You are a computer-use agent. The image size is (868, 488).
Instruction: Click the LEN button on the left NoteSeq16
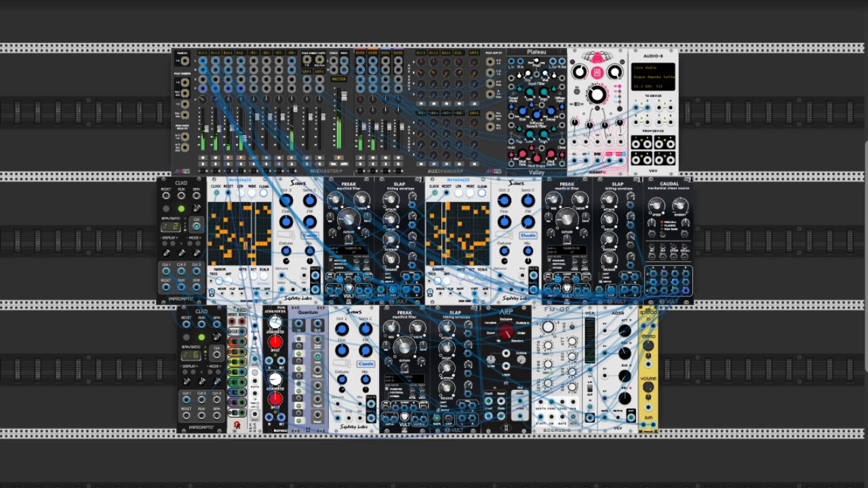240,193
